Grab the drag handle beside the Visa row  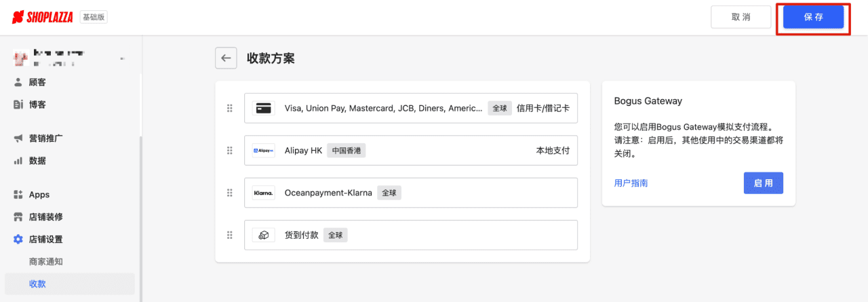[229, 108]
